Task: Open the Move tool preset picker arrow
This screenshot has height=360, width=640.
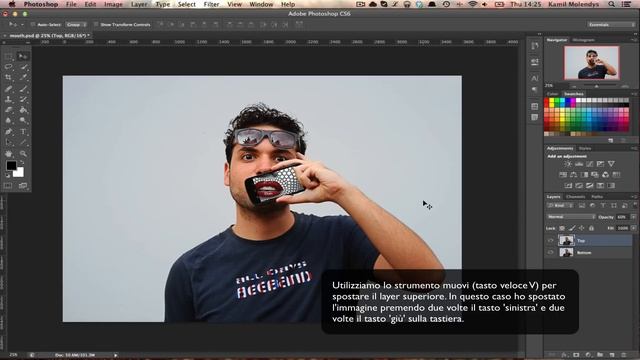Action: tap(22, 24)
